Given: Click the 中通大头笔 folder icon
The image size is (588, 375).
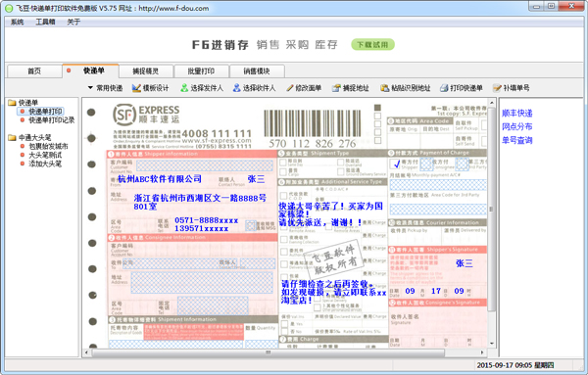Looking at the screenshot, I should (12, 137).
